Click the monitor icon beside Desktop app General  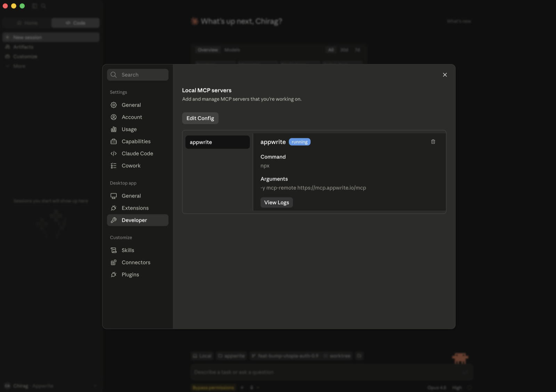click(114, 196)
